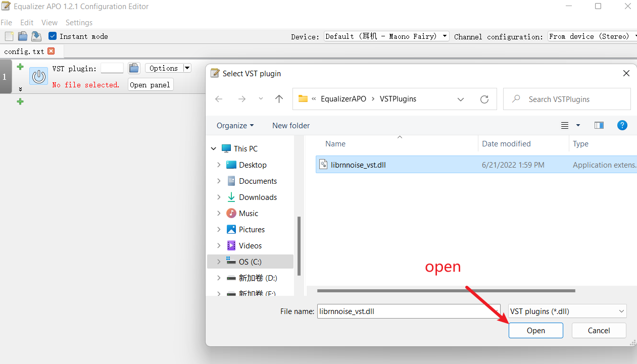The image size is (637, 364).
Task: Expand the OS (C:) tree node
Action: pyautogui.click(x=219, y=262)
